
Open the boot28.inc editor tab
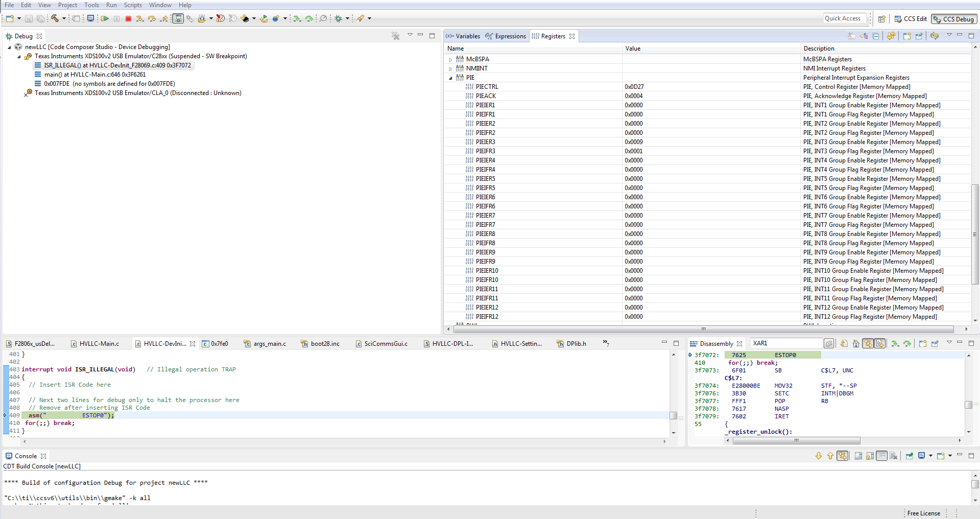click(x=320, y=344)
